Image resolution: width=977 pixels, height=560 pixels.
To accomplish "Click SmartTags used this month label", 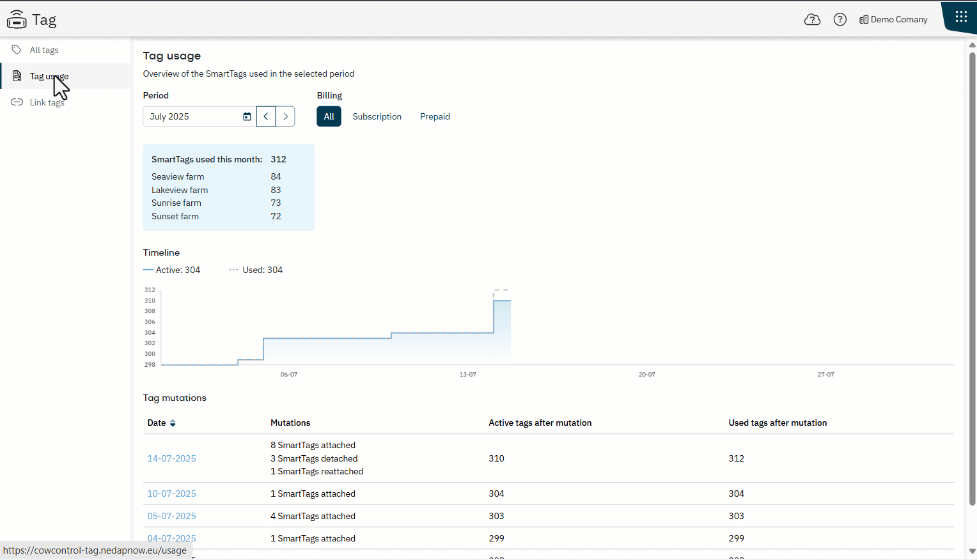I will 207,159.
